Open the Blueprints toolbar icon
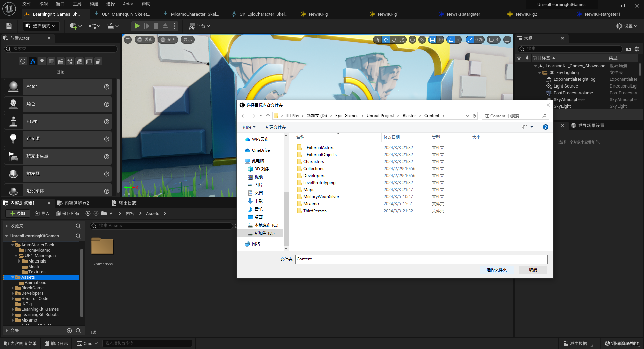 click(94, 26)
